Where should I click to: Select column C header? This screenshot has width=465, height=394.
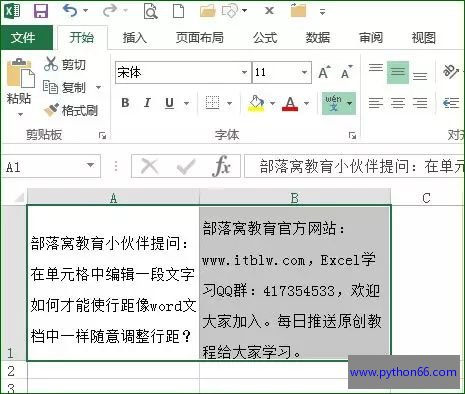pyautogui.click(x=427, y=198)
